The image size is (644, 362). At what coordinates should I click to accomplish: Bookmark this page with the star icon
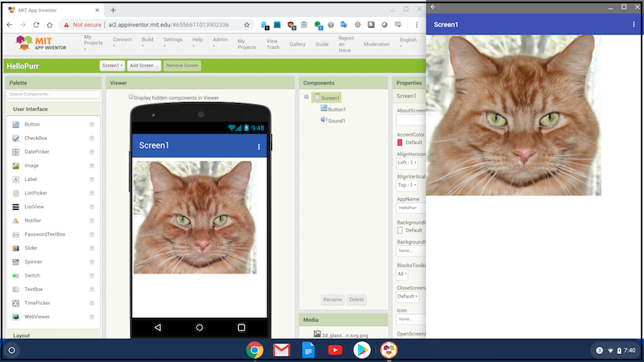click(x=246, y=25)
